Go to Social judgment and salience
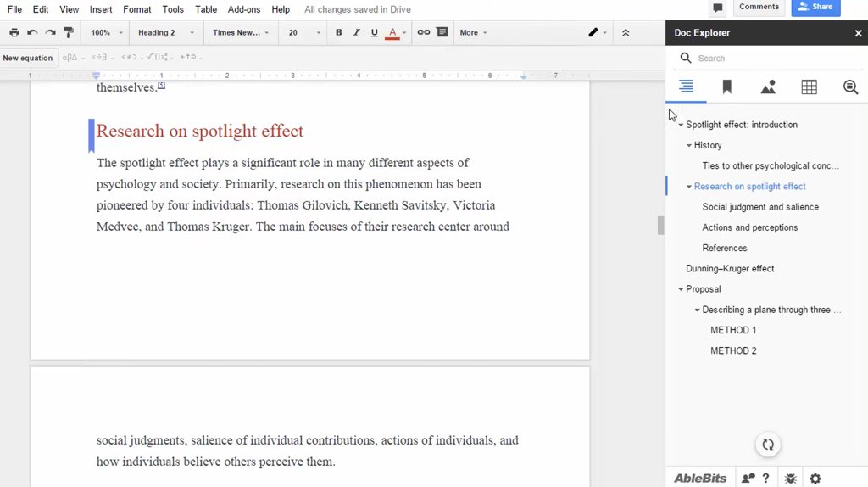This screenshot has height=487, width=868. point(760,207)
